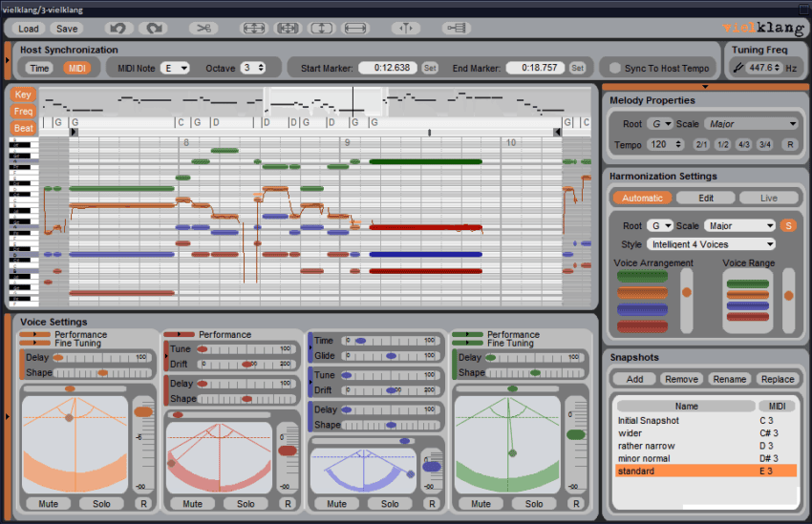The image size is (812, 524).
Task: Select the Live harmonization tab
Action: (768, 198)
